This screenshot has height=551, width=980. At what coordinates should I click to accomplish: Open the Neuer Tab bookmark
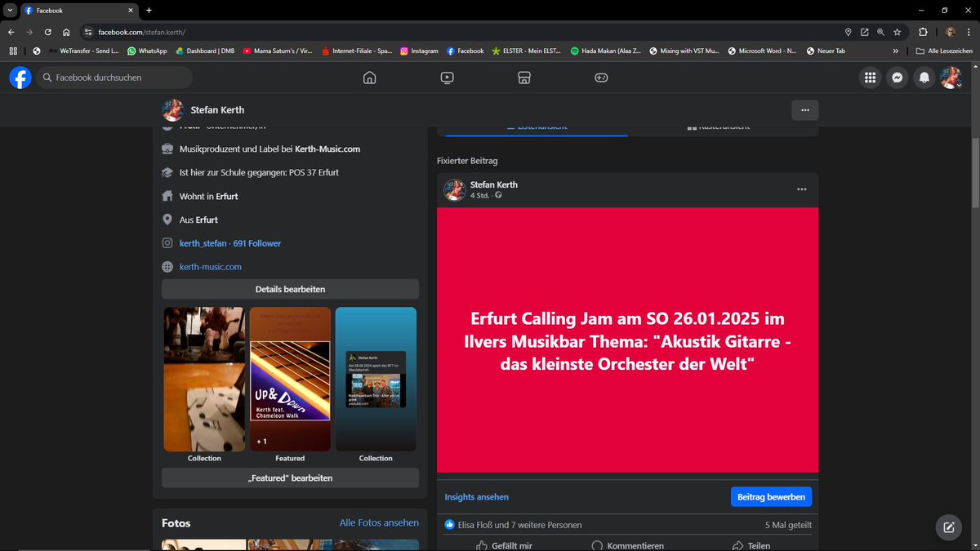pyautogui.click(x=825, y=51)
